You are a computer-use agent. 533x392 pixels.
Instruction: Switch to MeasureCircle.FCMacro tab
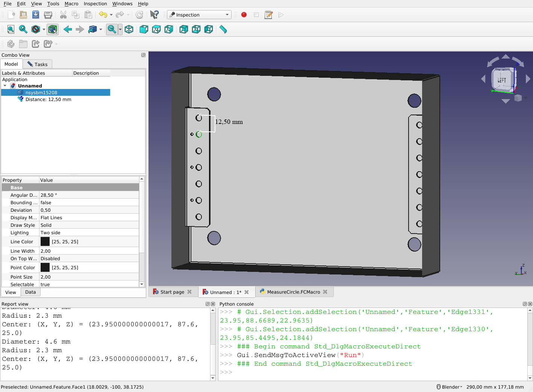coord(293,292)
